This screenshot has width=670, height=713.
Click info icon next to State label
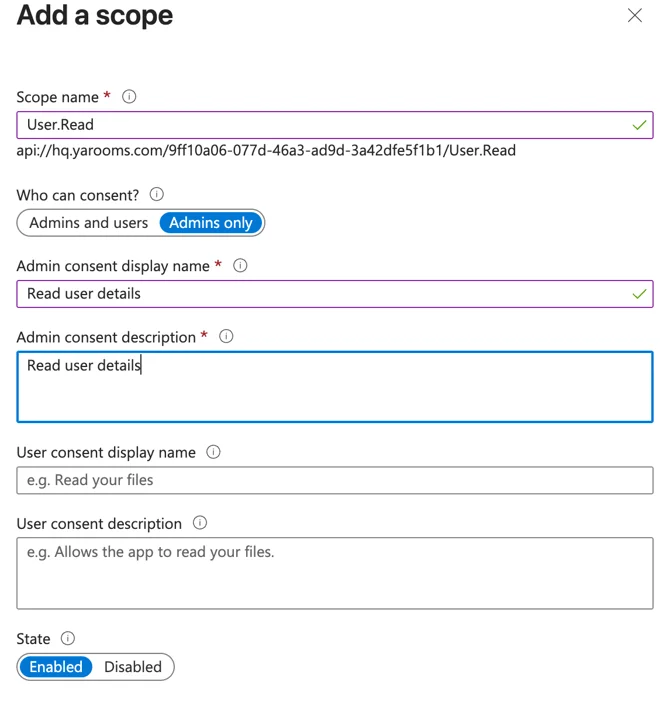tap(68, 638)
